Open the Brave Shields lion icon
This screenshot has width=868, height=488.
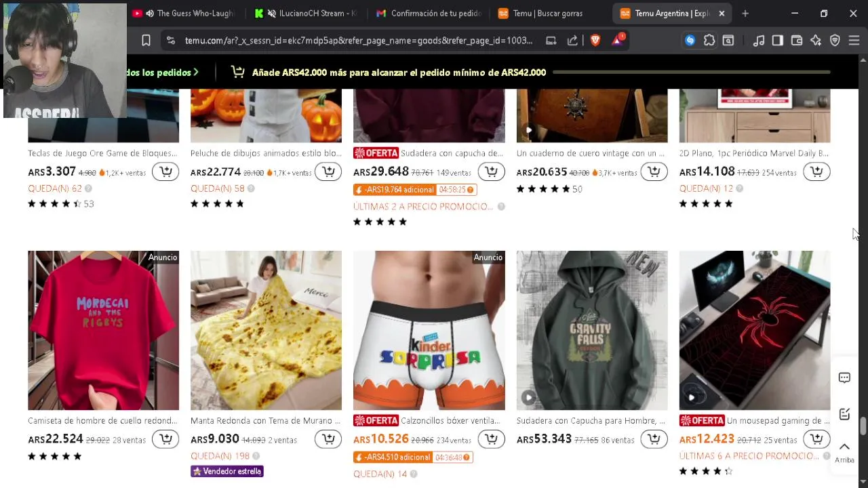pos(595,41)
